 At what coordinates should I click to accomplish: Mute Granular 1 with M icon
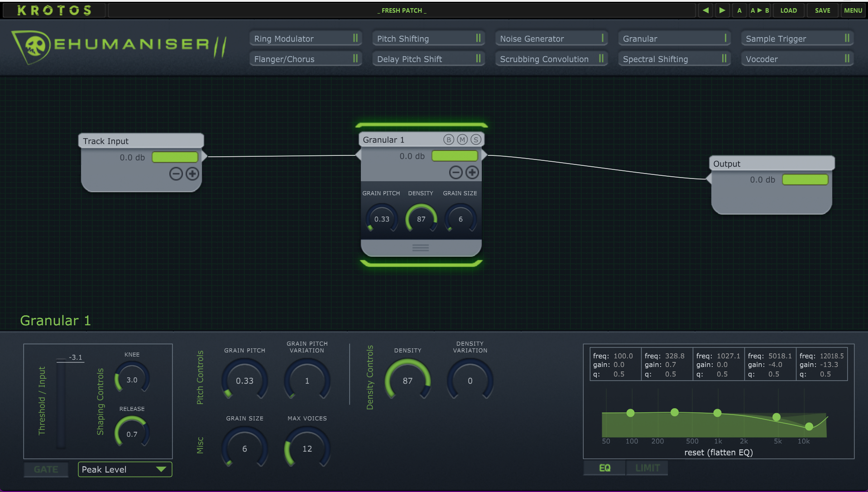tap(462, 140)
